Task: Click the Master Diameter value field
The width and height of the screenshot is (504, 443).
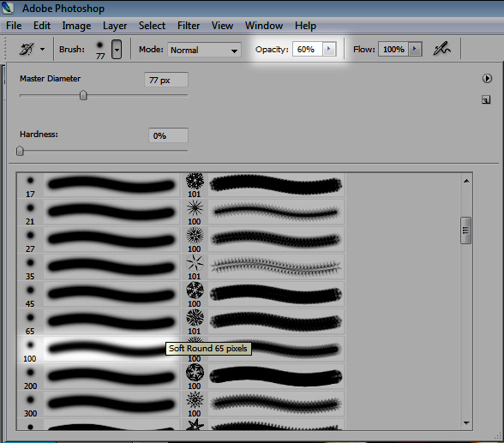Action: click(166, 80)
